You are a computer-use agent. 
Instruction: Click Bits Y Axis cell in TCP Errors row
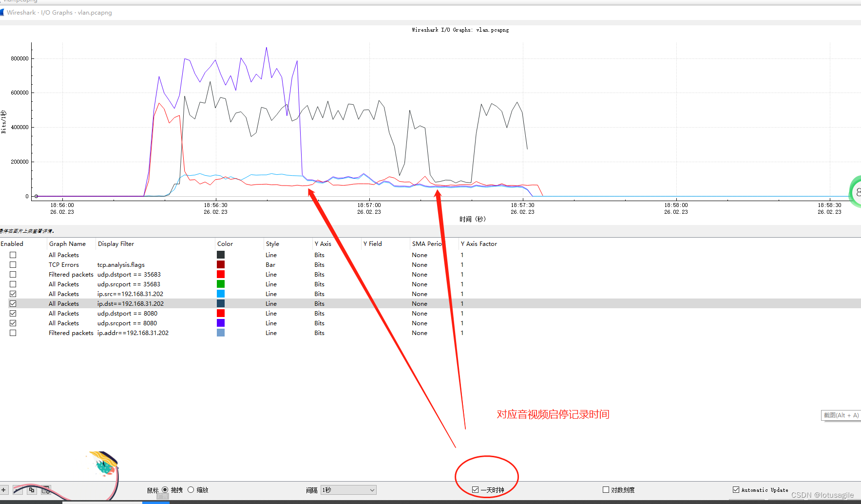tap(319, 264)
